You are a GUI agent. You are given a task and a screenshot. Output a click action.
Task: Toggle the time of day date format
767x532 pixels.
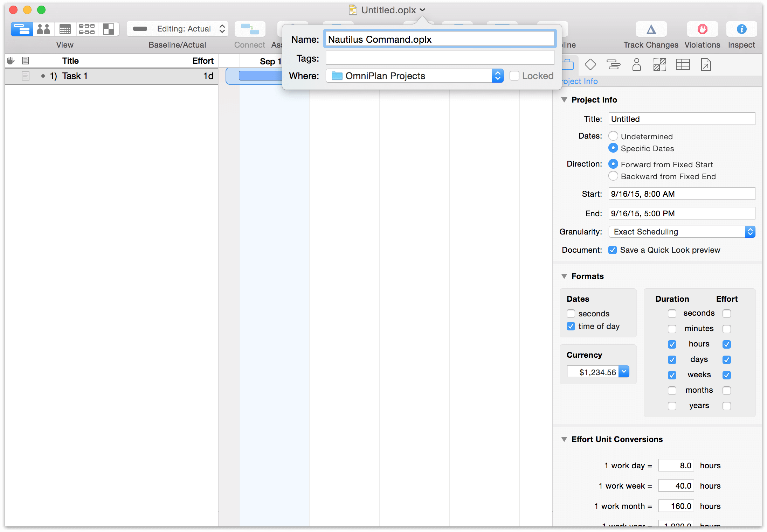pos(570,326)
